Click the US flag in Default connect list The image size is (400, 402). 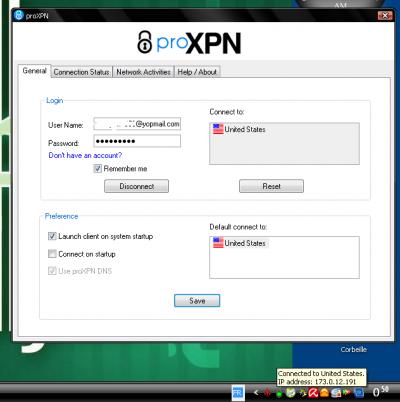click(x=218, y=243)
